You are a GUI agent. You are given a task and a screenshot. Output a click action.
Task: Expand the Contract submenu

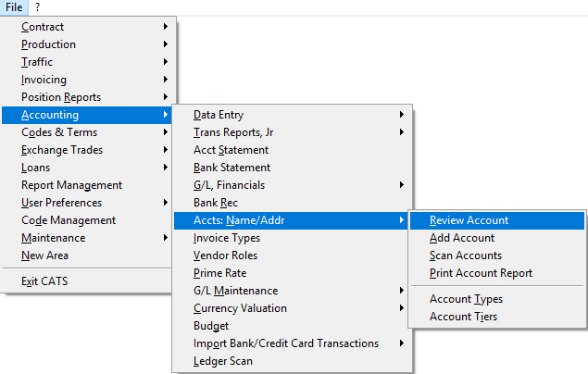[x=87, y=27]
